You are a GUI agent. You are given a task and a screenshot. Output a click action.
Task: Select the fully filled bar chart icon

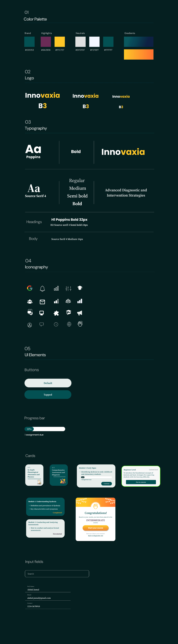(x=80, y=301)
